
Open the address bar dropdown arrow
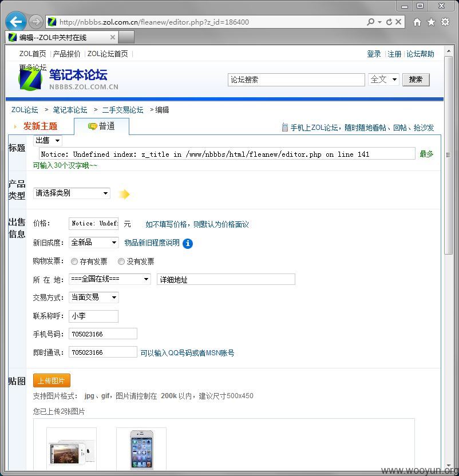[x=379, y=22]
